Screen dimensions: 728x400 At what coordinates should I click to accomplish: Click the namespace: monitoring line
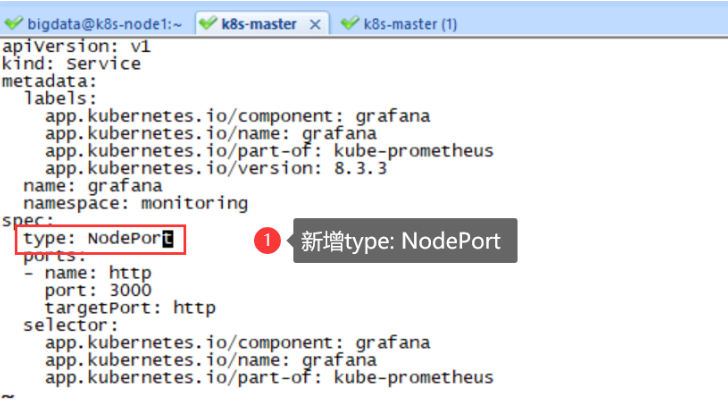pyautogui.click(x=136, y=204)
